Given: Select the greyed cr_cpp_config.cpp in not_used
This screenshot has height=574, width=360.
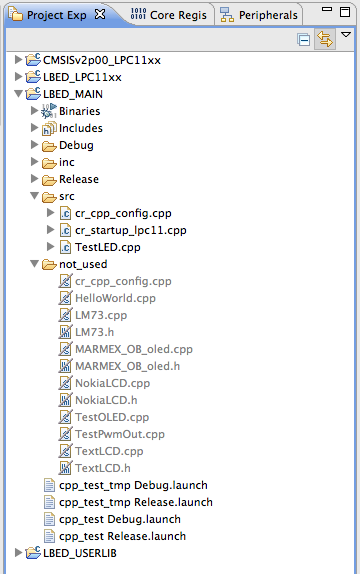Looking at the screenshot, I should click(x=123, y=281).
